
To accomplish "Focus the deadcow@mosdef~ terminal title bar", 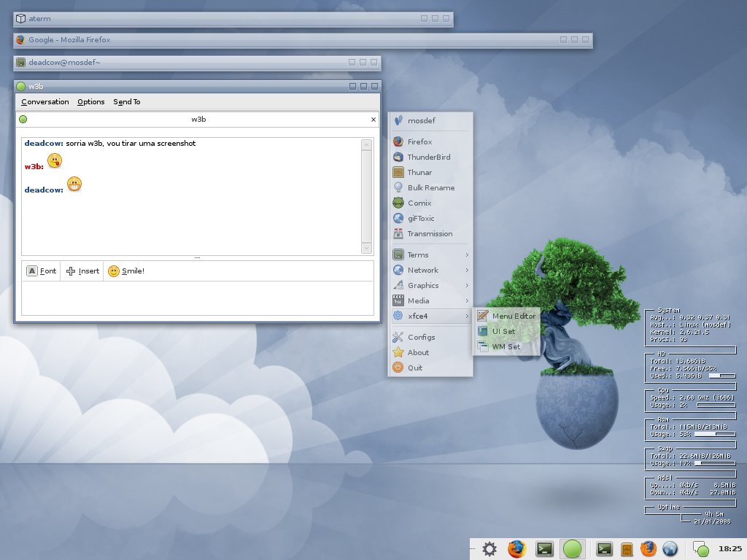I will 197,63.
